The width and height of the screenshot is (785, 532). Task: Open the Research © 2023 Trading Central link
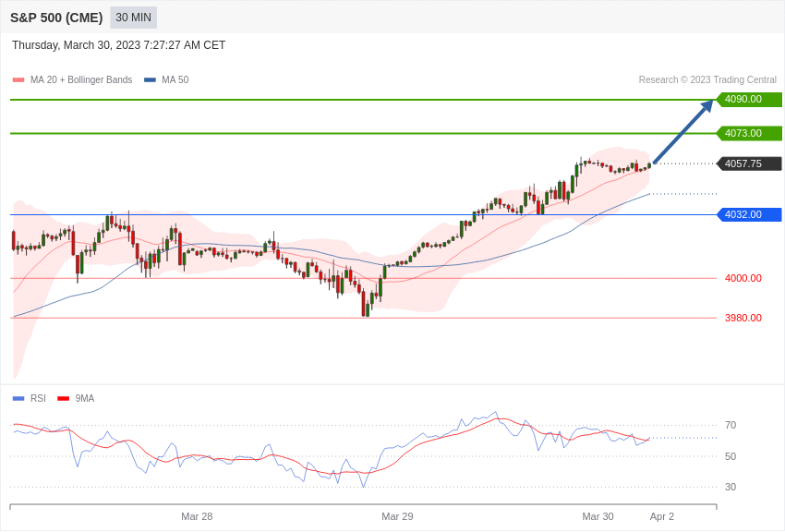707,80
